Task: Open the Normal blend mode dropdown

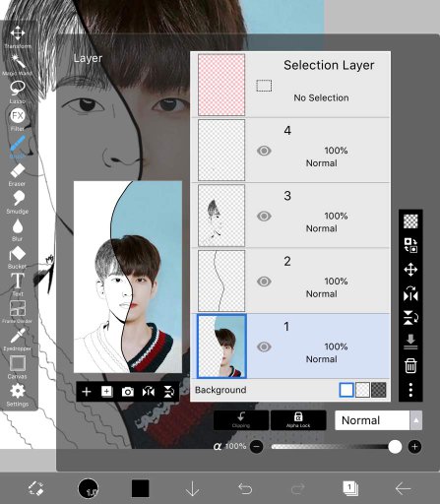Action: click(378, 420)
